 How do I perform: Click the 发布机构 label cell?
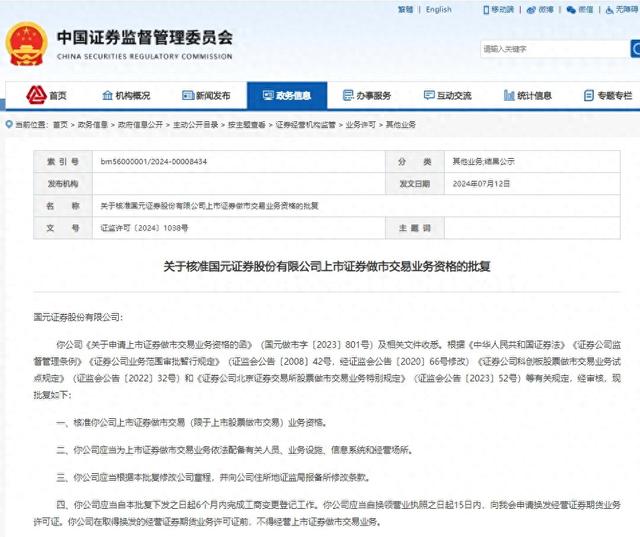pyautogui.click(x=63, y=184)
